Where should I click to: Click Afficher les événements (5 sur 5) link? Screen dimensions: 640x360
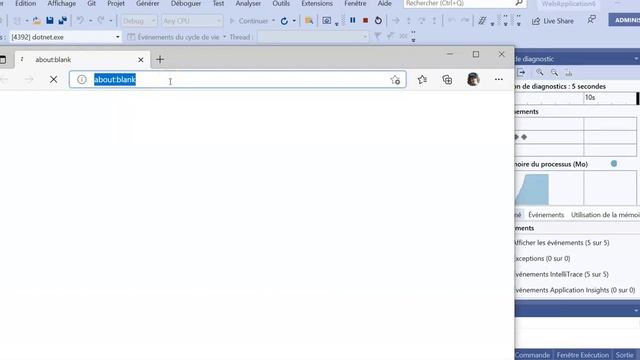pos(562,243)
